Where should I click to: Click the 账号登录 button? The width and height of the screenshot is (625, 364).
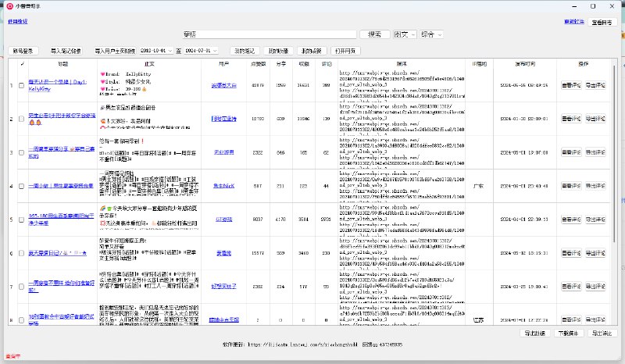23,51
